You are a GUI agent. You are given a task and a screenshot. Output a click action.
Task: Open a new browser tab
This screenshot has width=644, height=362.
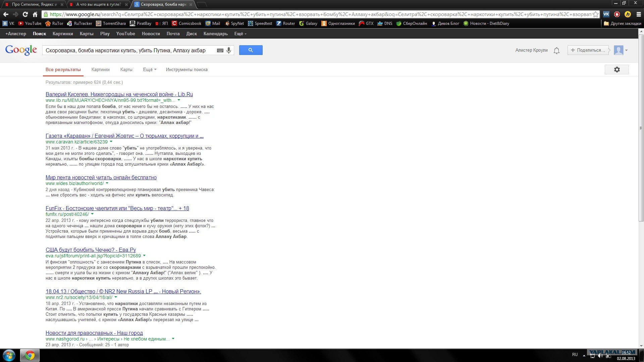202,4
